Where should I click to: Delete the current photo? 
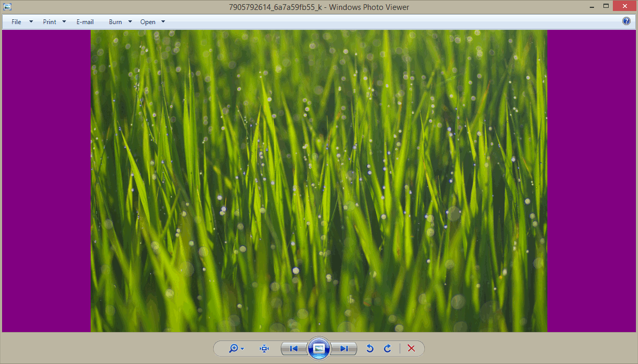pyautogui.click(x=411, y=348)
